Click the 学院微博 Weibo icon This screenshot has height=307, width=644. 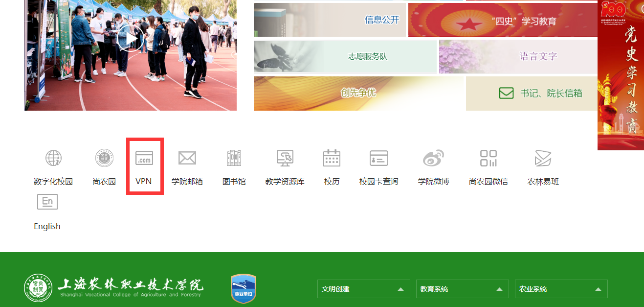tap(433, 158)
